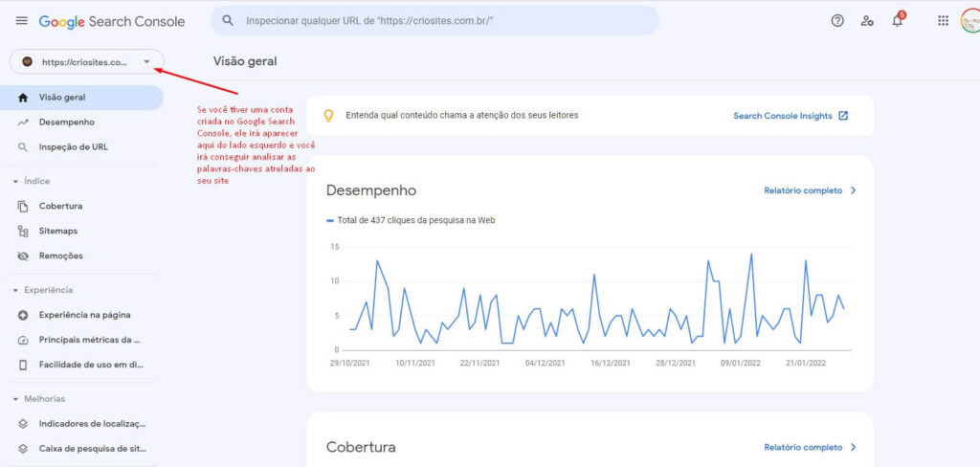Open the property selector dropdown
The width and height of the screenshot is (980, 467).
click(x=87, y=62)
